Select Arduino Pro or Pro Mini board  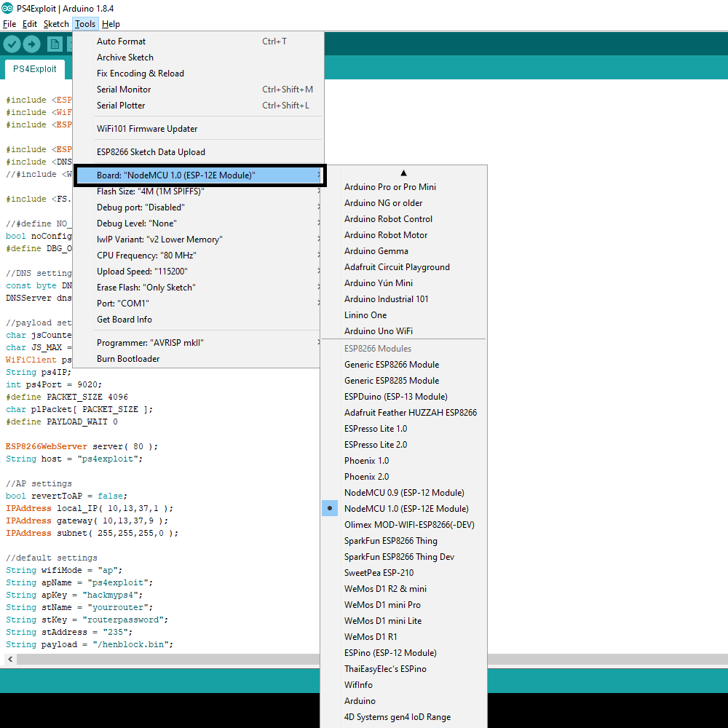[403, 186]
